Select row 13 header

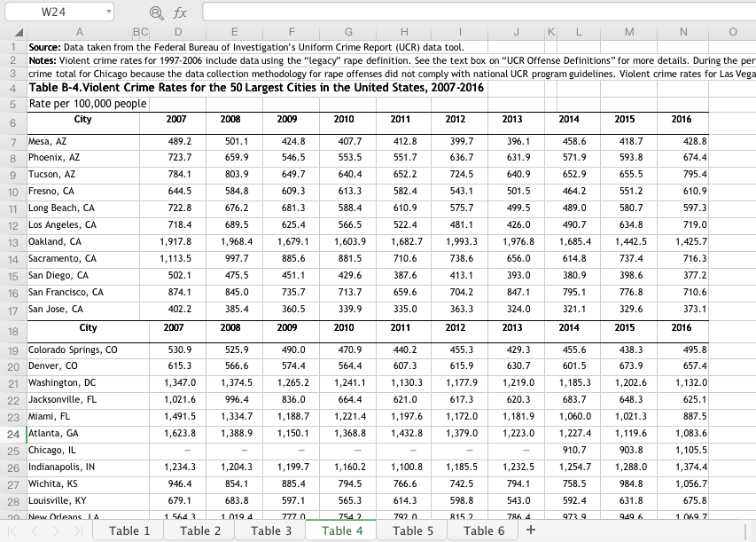(x=13, y=242)
